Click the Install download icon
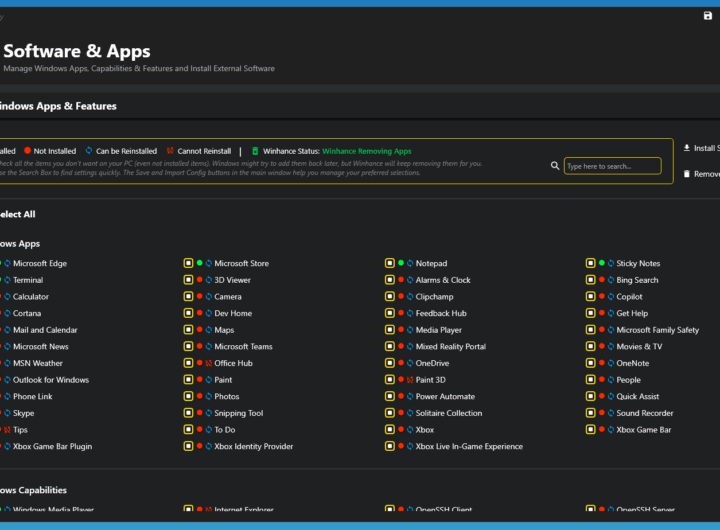Screen dimensions: 720x530 (x=686, y=148)
